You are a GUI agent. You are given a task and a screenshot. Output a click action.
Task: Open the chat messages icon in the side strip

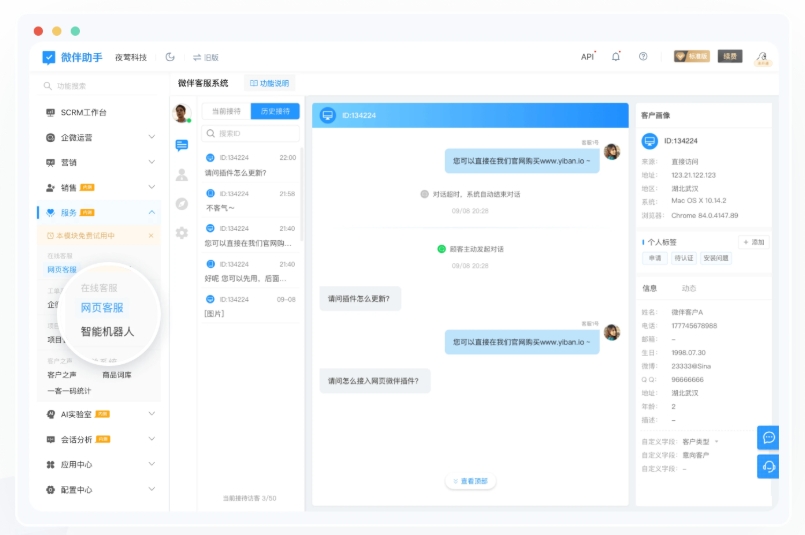[x=181, y=145]
